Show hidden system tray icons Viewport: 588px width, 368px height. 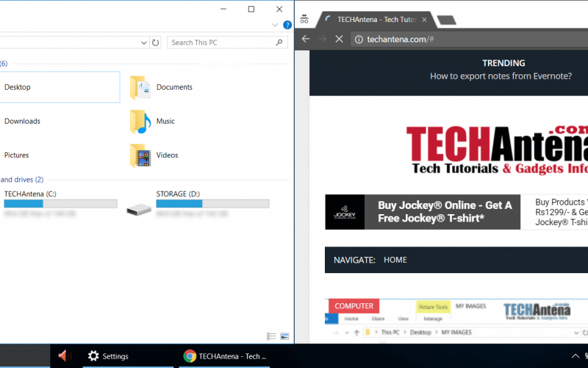click(575, 356)
